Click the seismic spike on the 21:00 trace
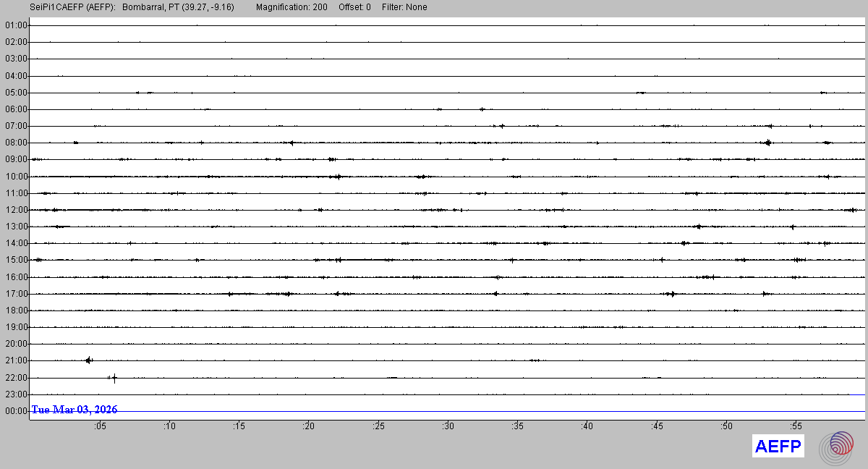Viewport: 868px width, 469px height. coord(88,360)
